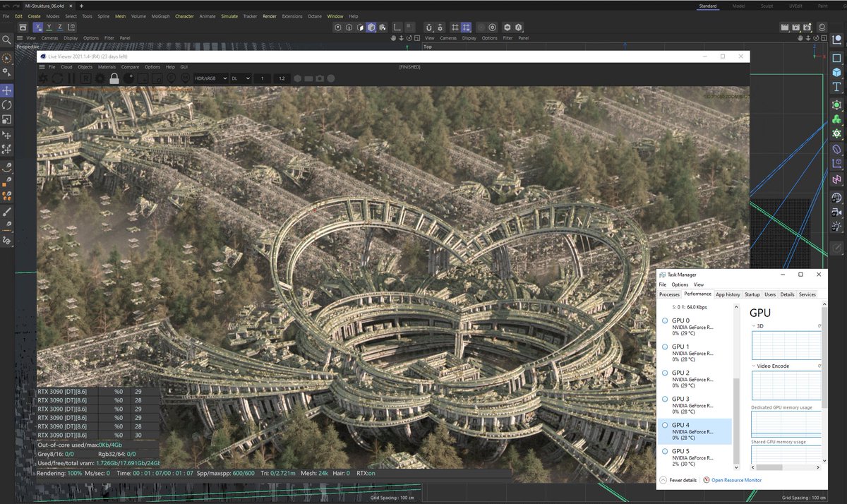Open Edit Render Settings clapperboard gear icon

(x=809, y=27)
